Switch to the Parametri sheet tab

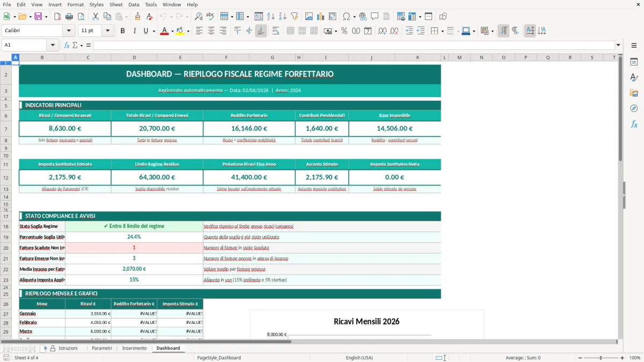coord(102,348)
